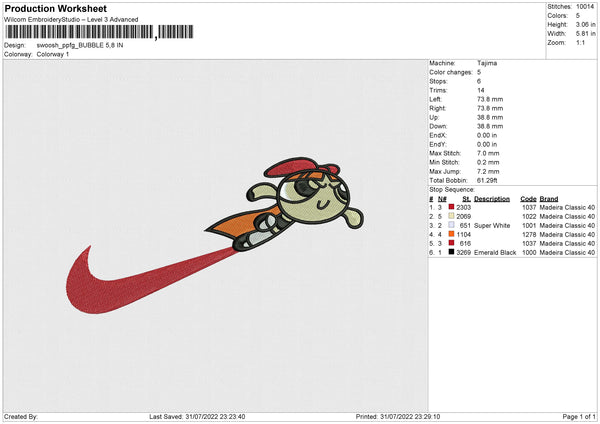
Task: Click code 1278 in stop sequence
Action: [x=529, y=235]
